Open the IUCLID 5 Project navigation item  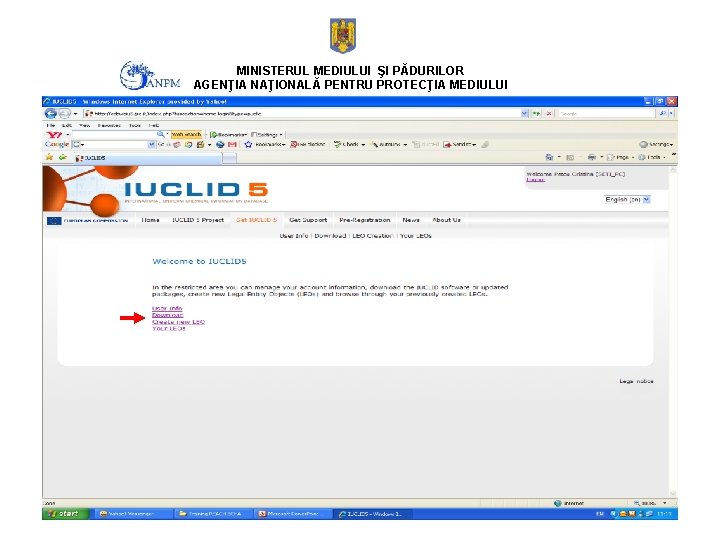tap(198, 220)
